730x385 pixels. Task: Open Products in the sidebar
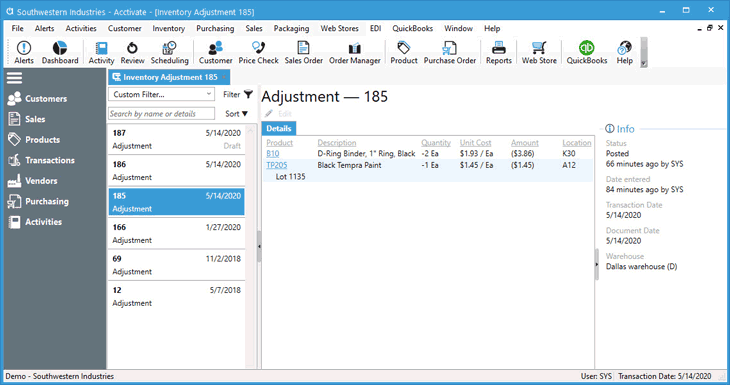click(34, 140)
